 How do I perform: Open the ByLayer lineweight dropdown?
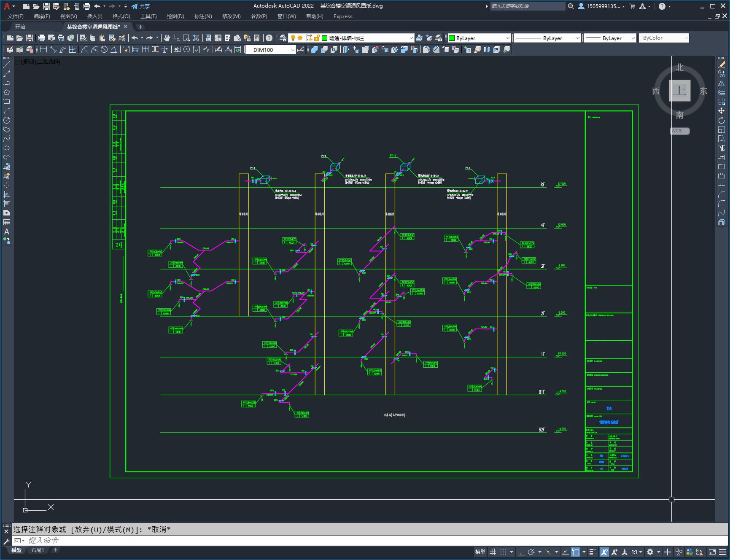[610, 38]
